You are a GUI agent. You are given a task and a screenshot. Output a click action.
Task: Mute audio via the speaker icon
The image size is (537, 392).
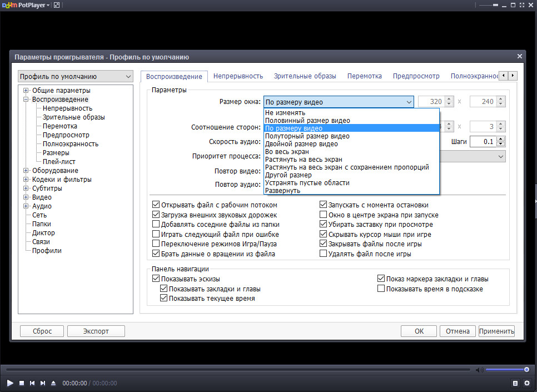click(x=479, y=370)
